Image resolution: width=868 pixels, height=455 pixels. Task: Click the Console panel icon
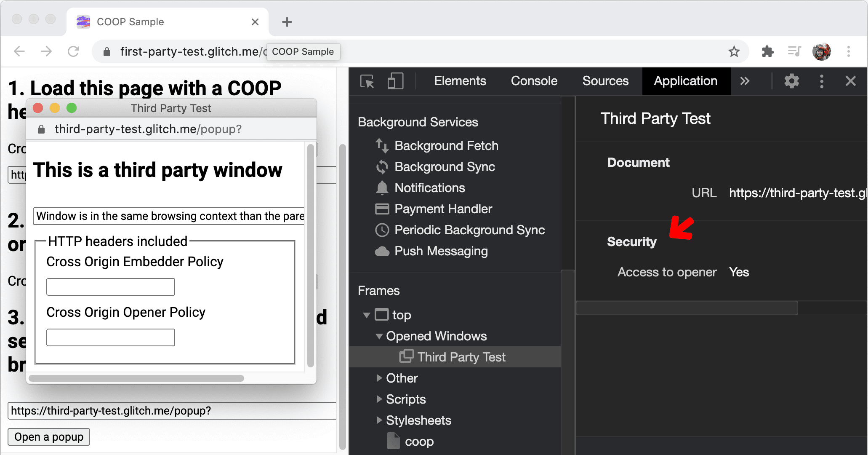(533, 81)
